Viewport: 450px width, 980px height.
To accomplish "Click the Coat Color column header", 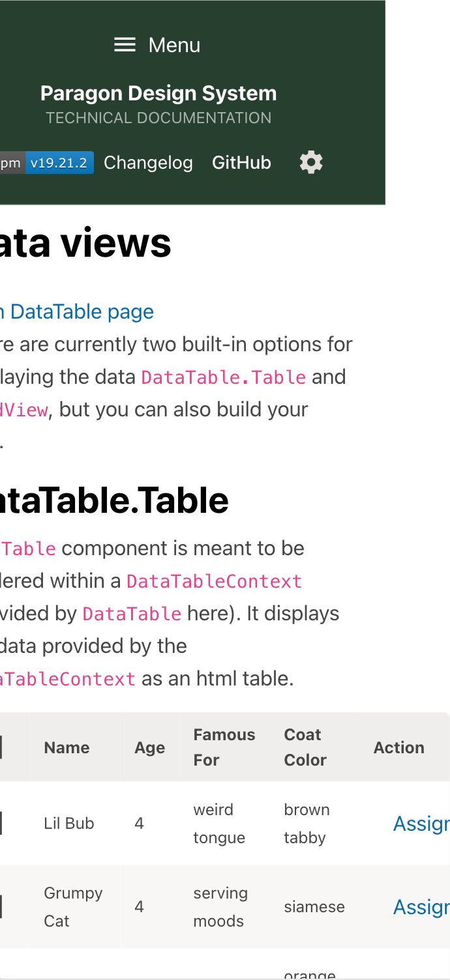I will coord(305,747).
